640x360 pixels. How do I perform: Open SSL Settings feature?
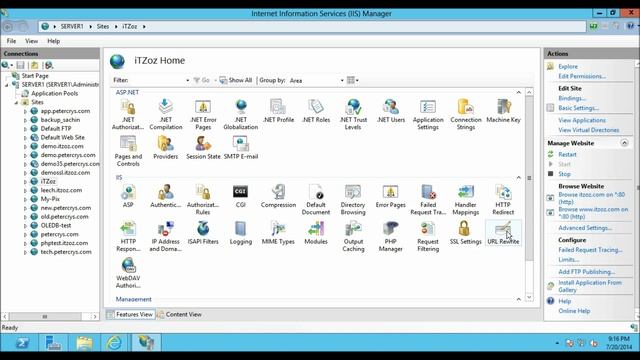465,233
